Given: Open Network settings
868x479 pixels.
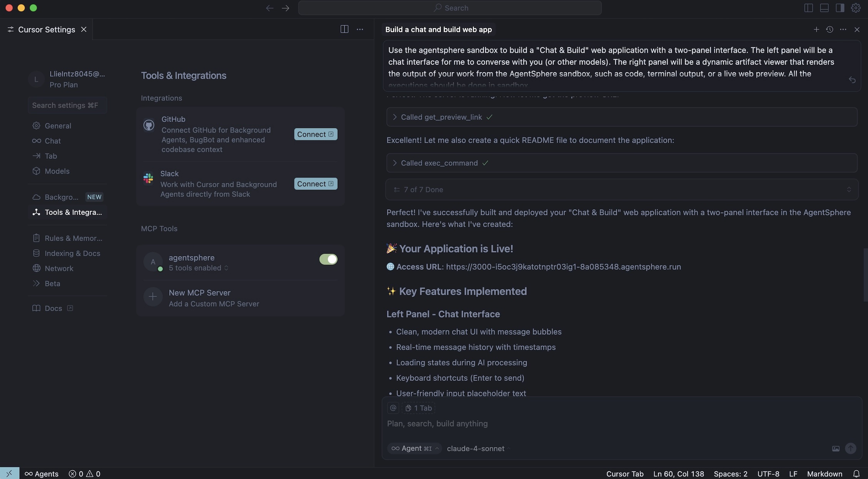Looking at the screenshot, I should [x=59, y=268].
